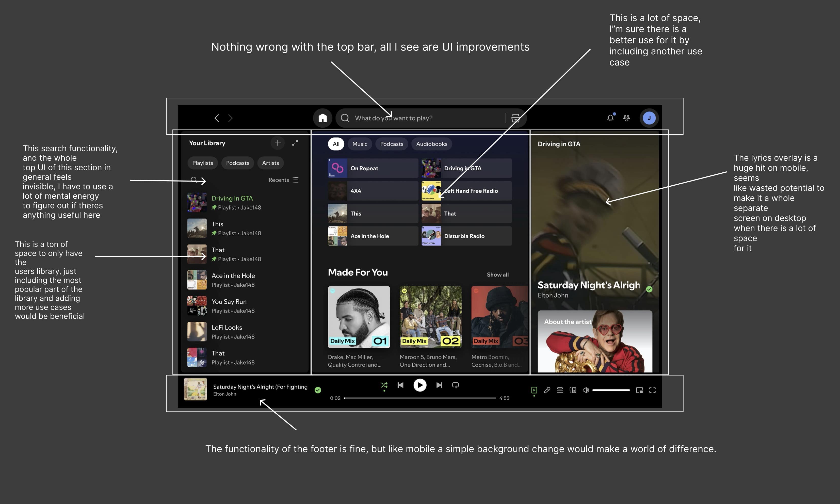This screenshot has height=504, width=840.
Task: Toggle repeat mode
Action: (456, 385)
